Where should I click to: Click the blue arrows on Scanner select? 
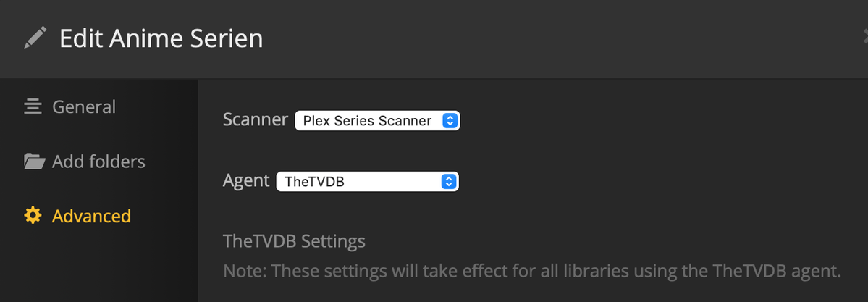[450, 121]
